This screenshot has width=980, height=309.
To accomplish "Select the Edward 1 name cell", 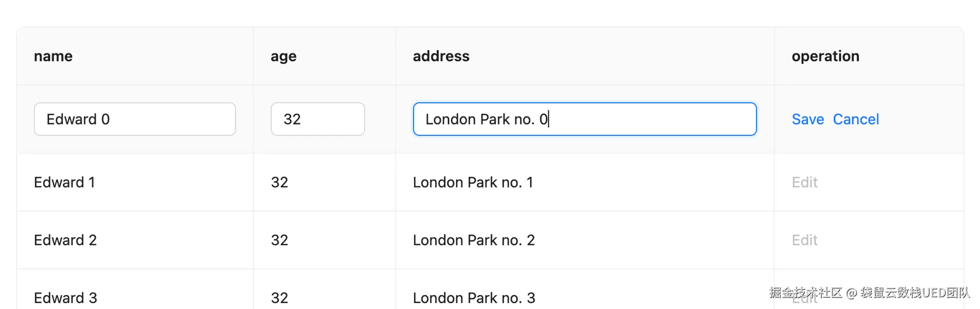I will pyautogui.click(x=64, y=182).
